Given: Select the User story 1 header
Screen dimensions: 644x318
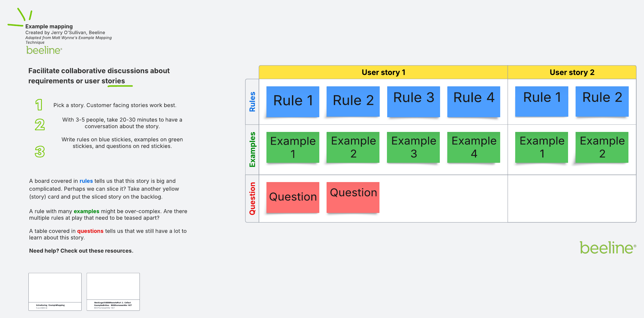Looking at the screenshot, I should coord(383,72).
